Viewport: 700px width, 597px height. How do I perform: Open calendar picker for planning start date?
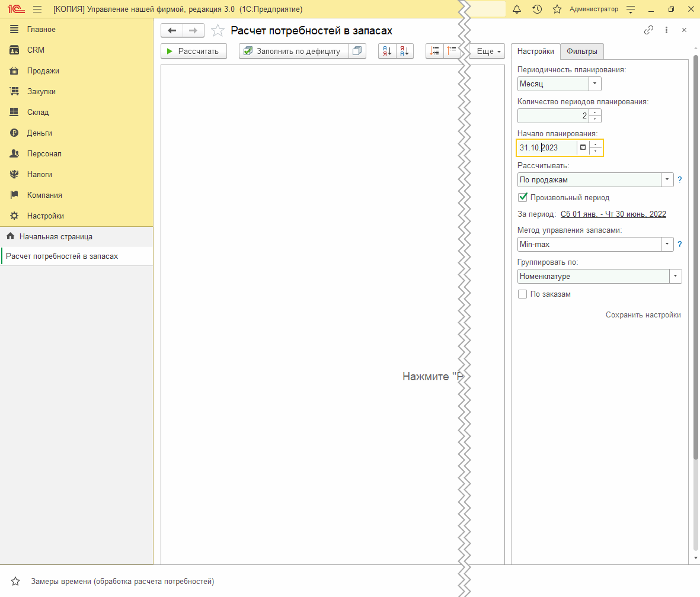(x=583, y=147)
